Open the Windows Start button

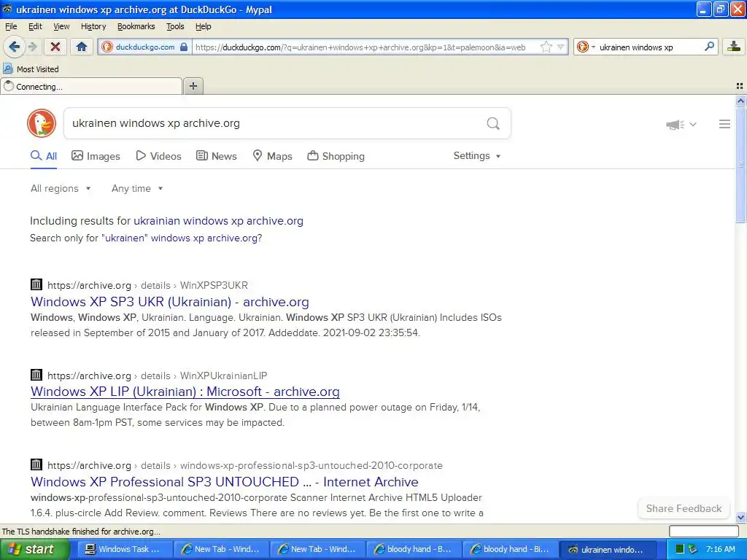(x=35, y=549)
